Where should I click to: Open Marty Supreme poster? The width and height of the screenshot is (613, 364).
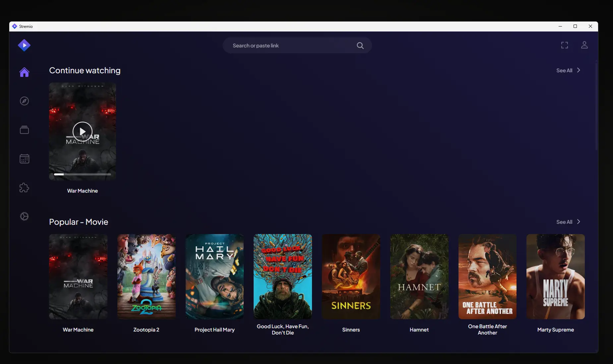pyautogui.click(x=556, y=276)
